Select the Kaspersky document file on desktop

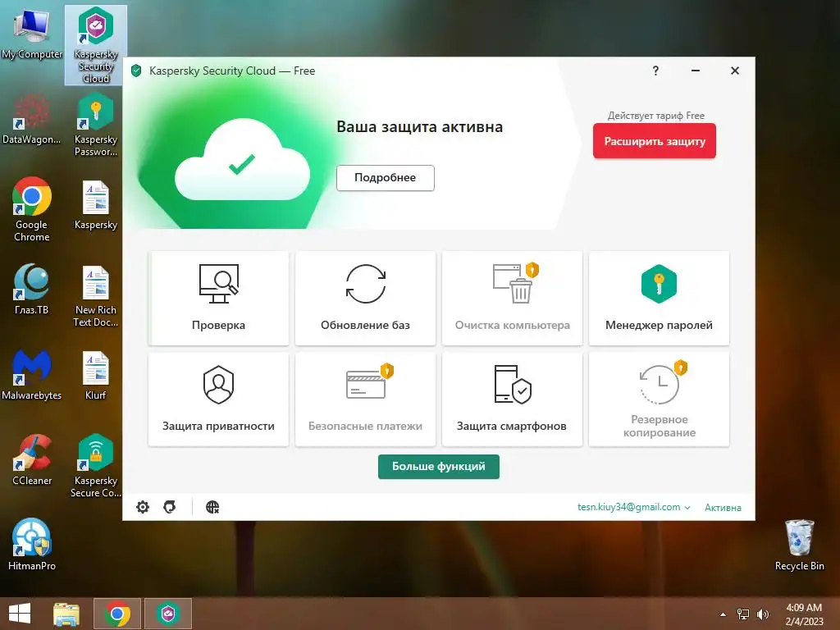pyautogui.click(x=96, y=205)
